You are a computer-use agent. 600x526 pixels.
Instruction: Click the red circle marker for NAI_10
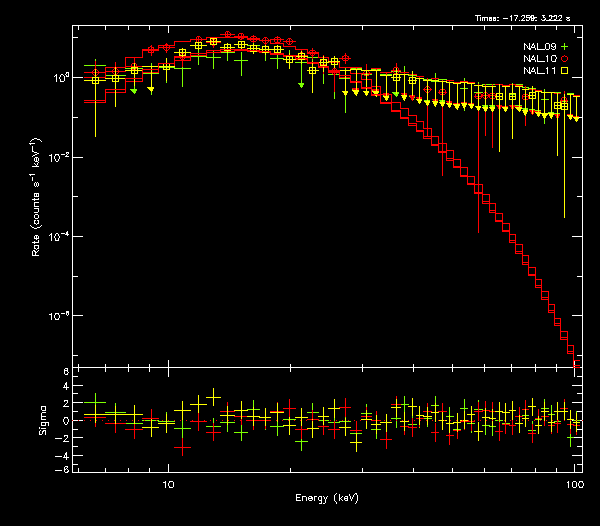coord(565,59)
